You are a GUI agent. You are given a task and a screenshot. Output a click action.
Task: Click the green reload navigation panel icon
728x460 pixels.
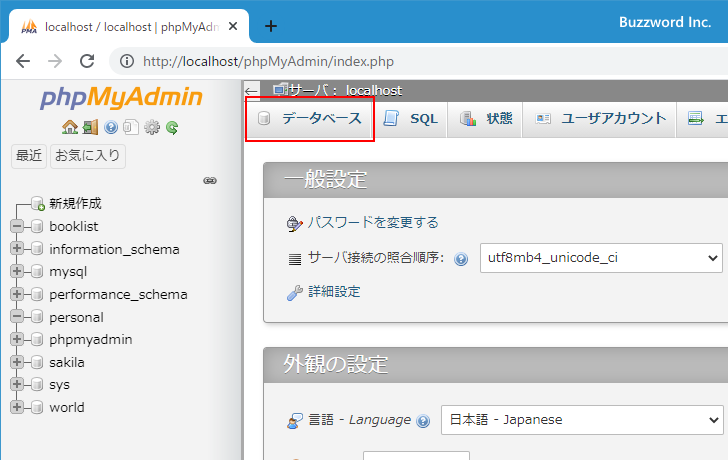point(172,127)
